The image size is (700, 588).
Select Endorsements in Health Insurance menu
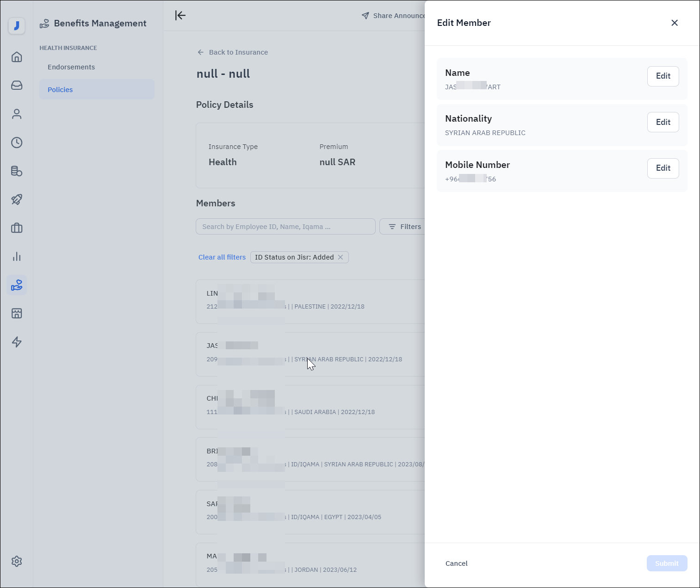click(71, 67)
